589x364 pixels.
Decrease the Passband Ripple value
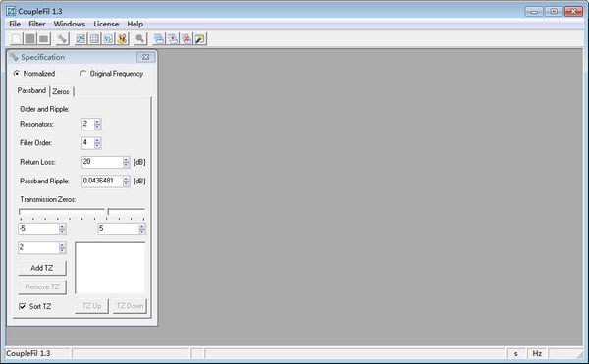pyautogui.click(x=127, y=183)
